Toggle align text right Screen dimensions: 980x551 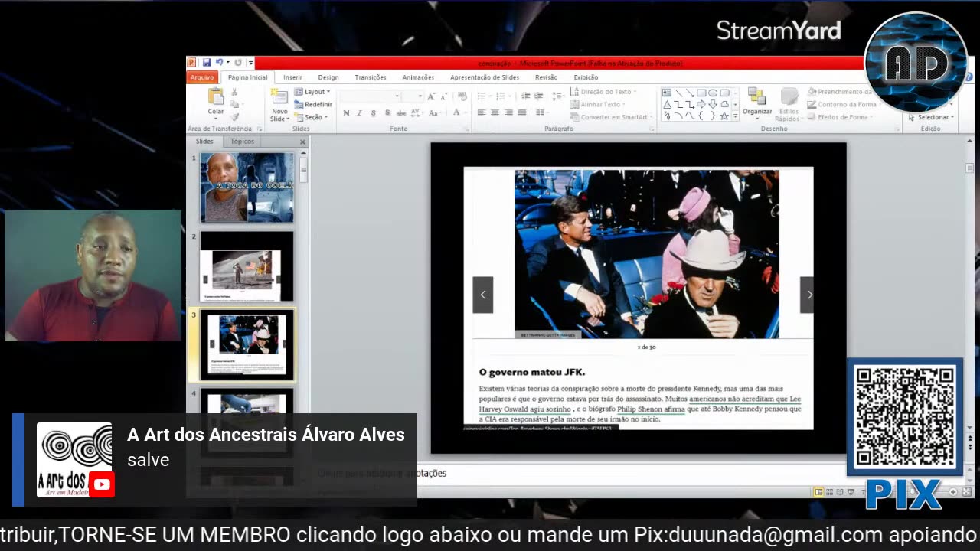coord(509,113)
